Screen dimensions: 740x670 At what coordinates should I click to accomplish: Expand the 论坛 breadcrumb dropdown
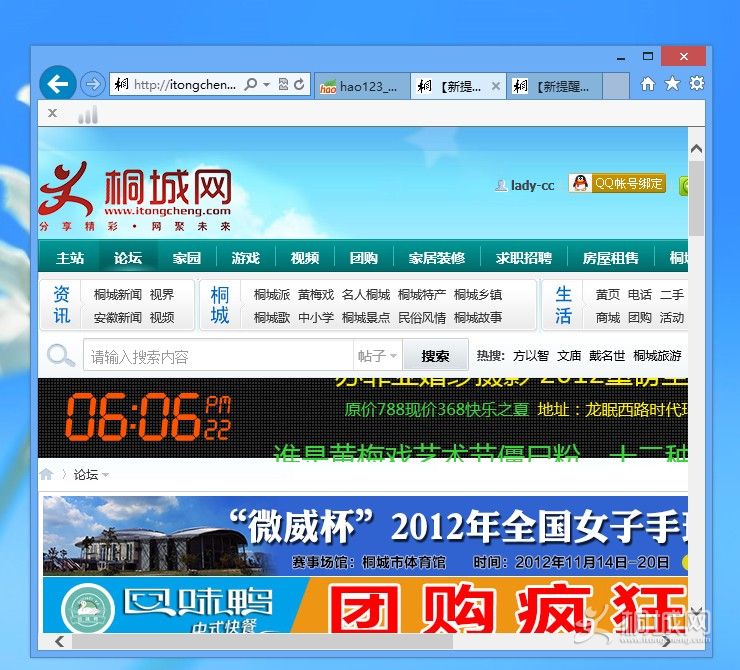click(x=105, y=475)
